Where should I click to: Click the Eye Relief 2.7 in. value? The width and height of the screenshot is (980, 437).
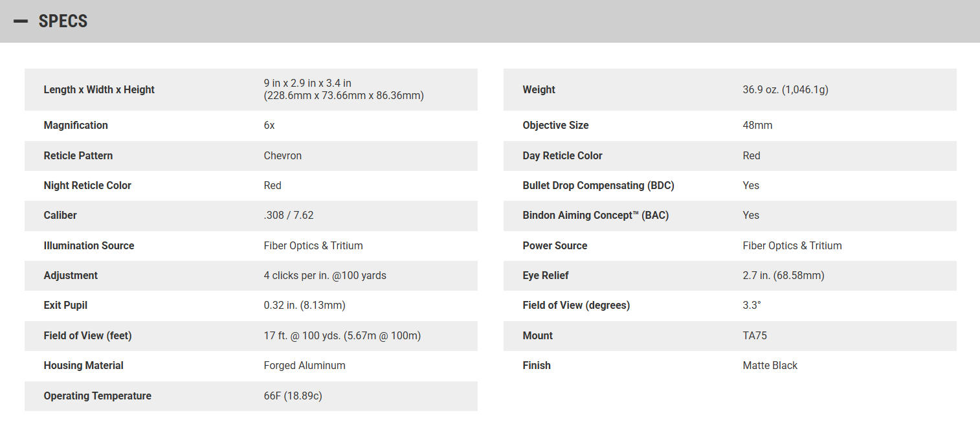tap(783, 276)
